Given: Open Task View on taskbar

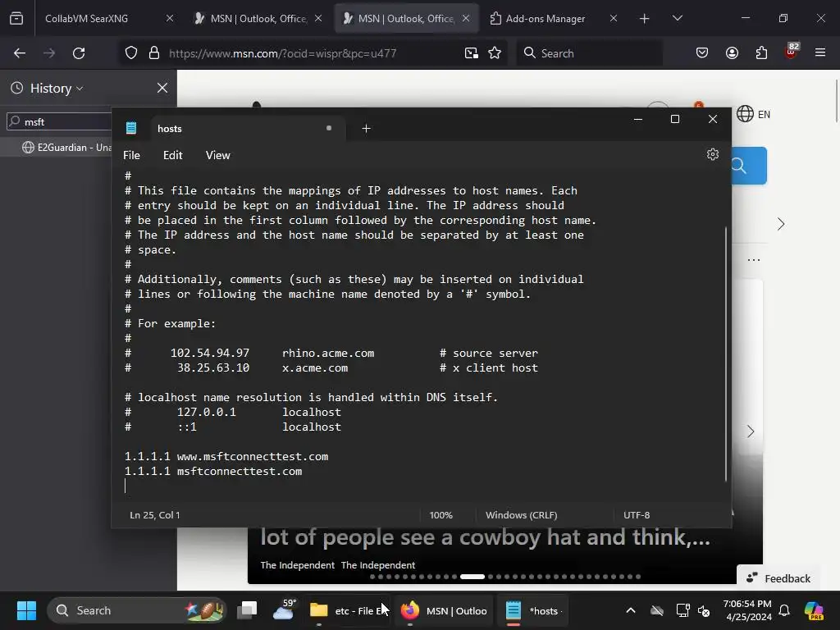Looking at the screenshot, I should coord(248,610).
